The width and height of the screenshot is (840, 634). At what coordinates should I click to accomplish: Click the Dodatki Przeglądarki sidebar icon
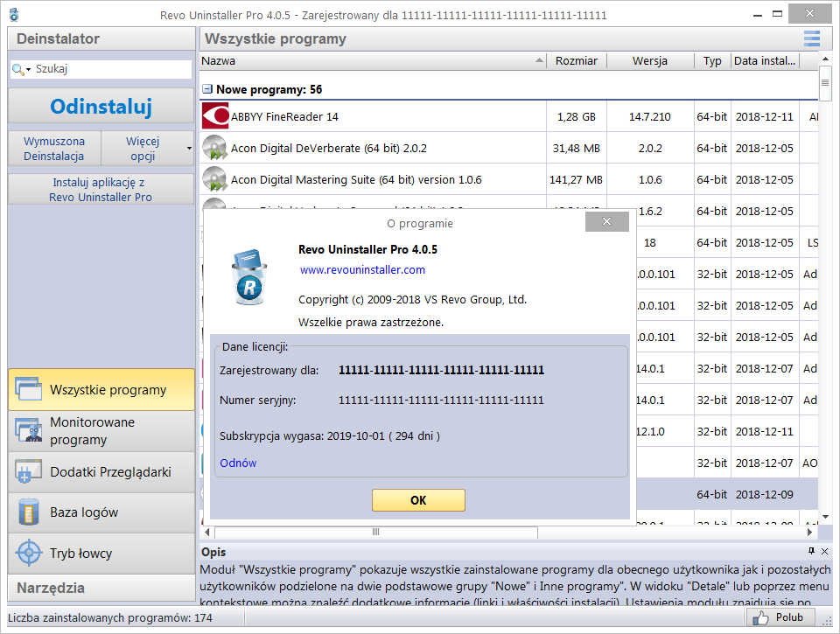pos(28,471)
